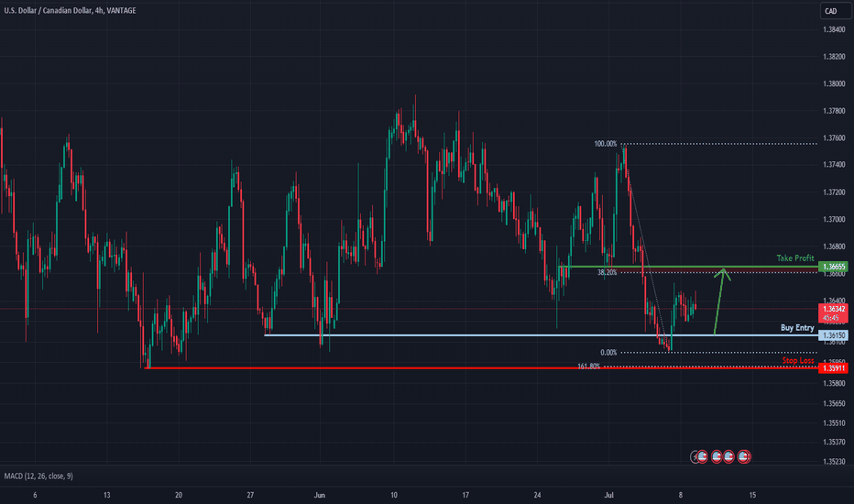Click the 100.00% Fibonacci level label

click(x=605, y=144)
